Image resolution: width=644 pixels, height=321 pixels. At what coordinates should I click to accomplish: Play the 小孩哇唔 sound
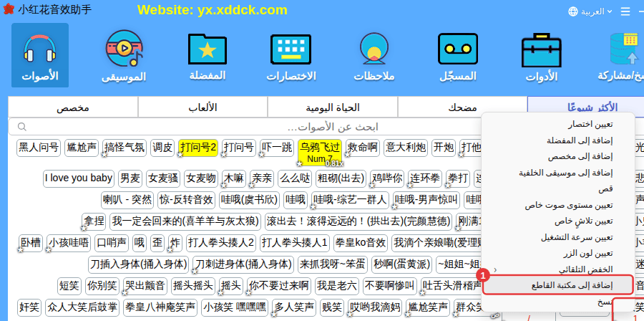click(x=69, y=242)
